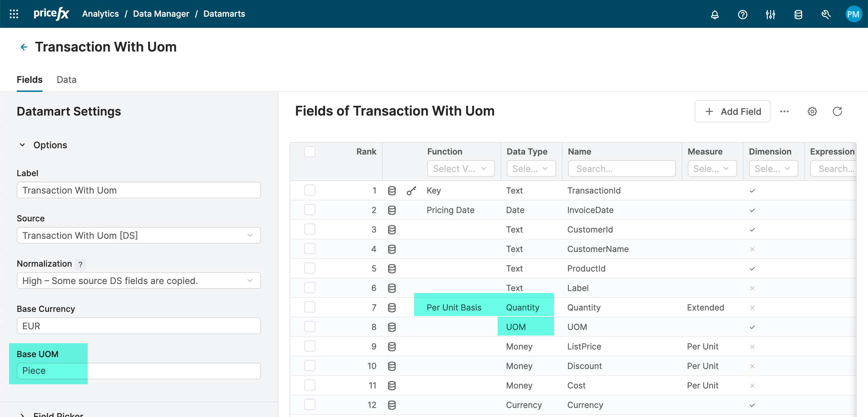Image resolution: width=868 pixels, height=417 pixels.
Task: Check the checkbox on the Quantity row
Action: pyautogui.click(x=309, y=307)
